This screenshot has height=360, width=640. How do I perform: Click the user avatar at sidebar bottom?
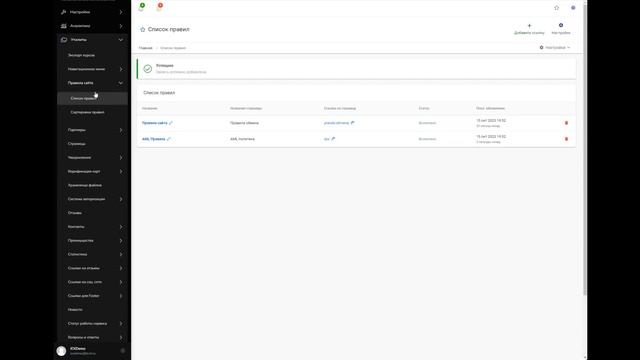[61, 351]
